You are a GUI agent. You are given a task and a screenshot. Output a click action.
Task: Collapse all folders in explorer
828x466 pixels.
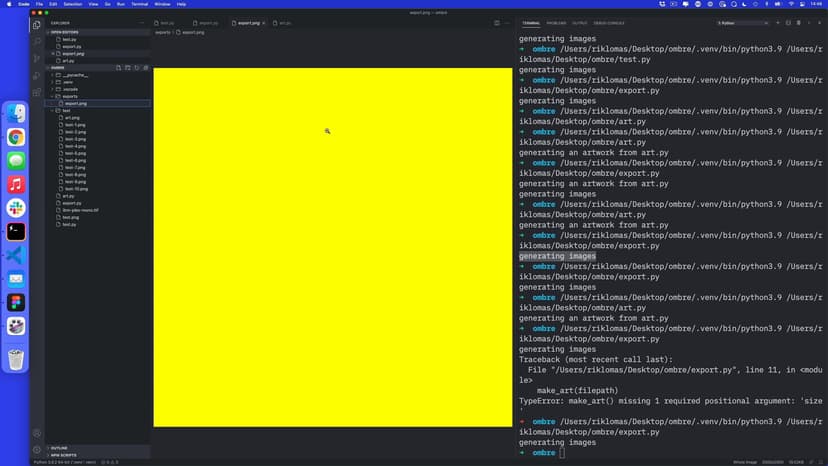click(145, 68)
